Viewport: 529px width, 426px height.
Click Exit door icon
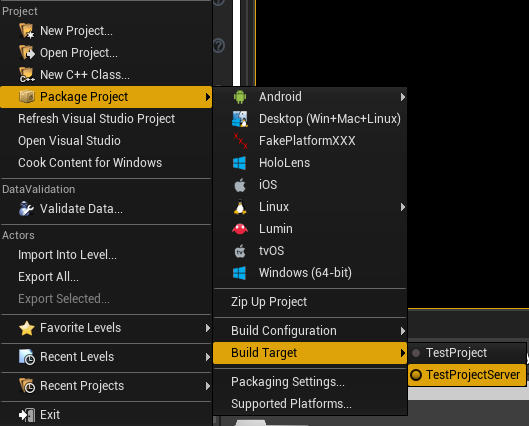tap(27, 415)
